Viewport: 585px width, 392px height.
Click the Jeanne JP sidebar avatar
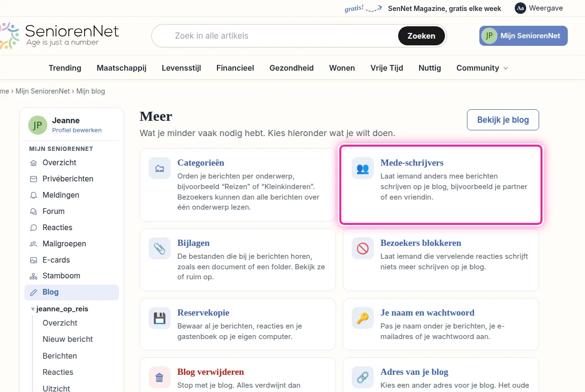(x=38, y=125)
